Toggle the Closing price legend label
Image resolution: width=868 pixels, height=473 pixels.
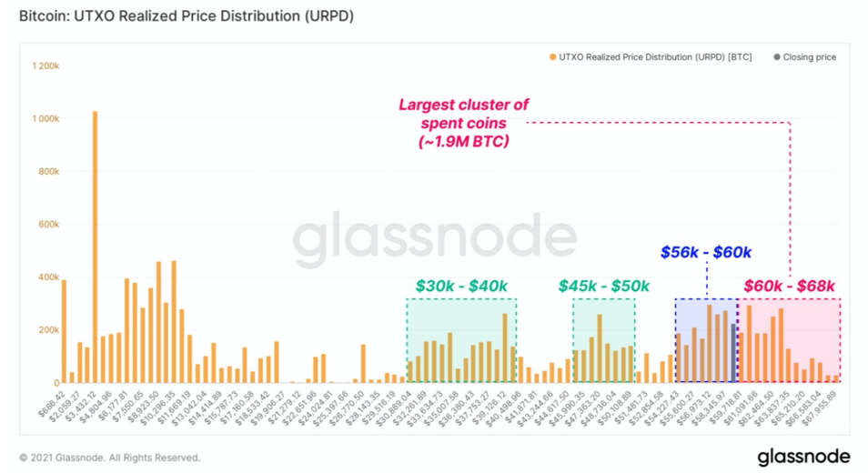(810, 57)
